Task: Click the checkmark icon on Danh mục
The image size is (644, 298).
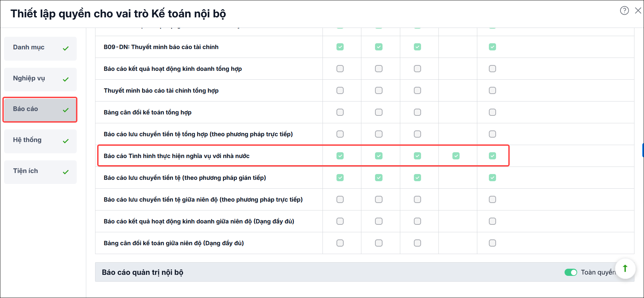Action: 66,48
